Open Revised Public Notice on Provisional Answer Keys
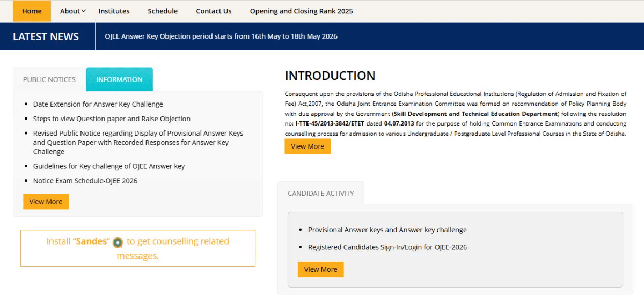The height and width of the screenshot is (302, 644). pos(138,142)
